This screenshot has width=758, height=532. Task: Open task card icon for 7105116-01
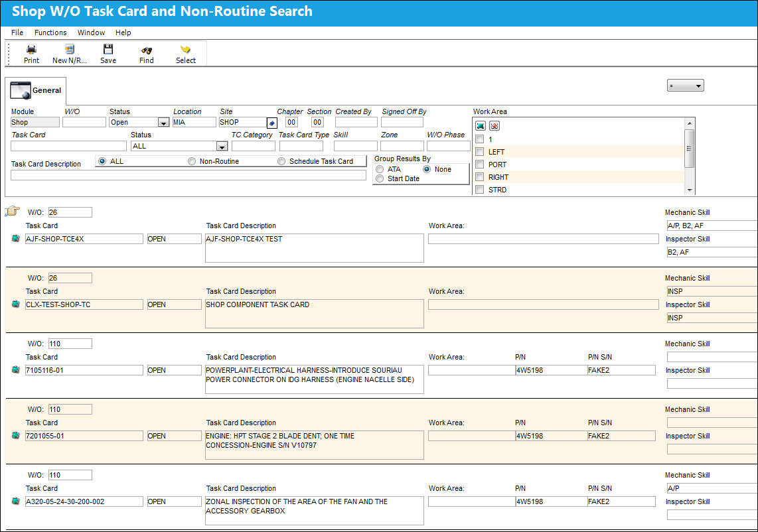15,369
